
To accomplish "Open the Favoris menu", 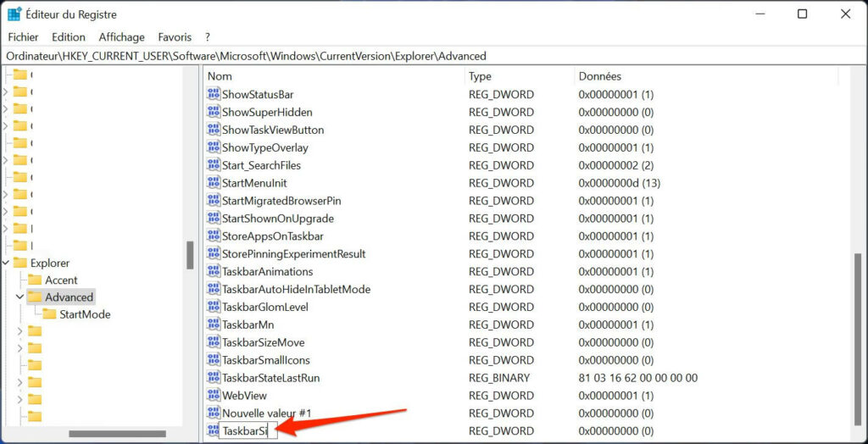I will pyautogui.click(x=175, y=37).
